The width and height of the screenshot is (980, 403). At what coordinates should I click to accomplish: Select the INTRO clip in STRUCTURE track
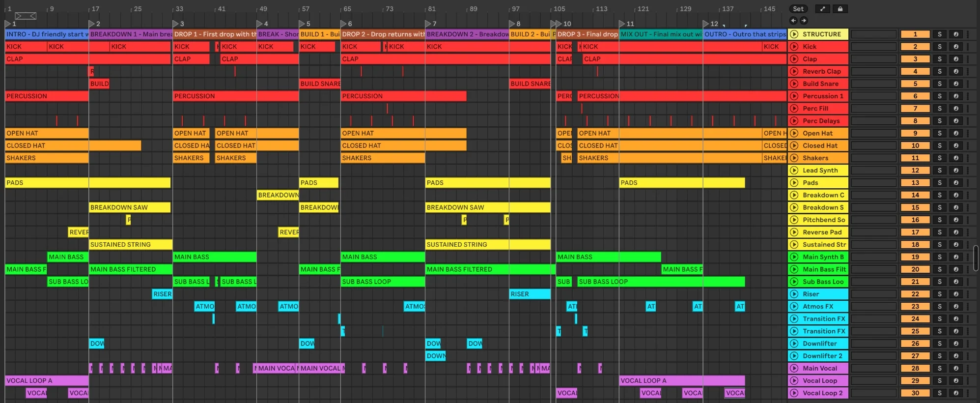[47, 34]
